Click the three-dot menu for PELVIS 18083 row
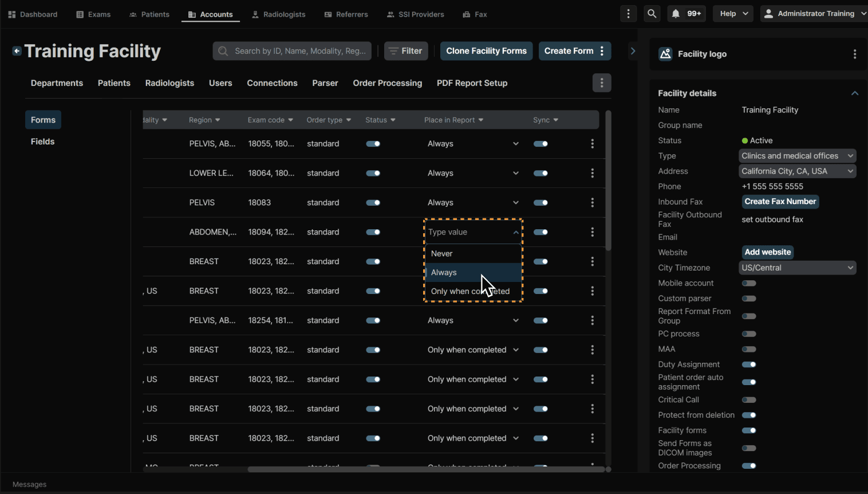868x494 pixels. 592,203
